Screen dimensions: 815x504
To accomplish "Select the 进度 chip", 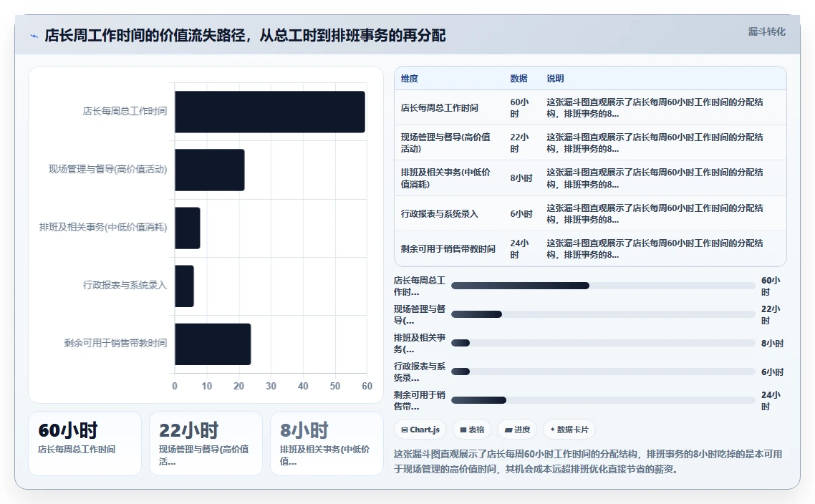I will (x=517, y=430).
